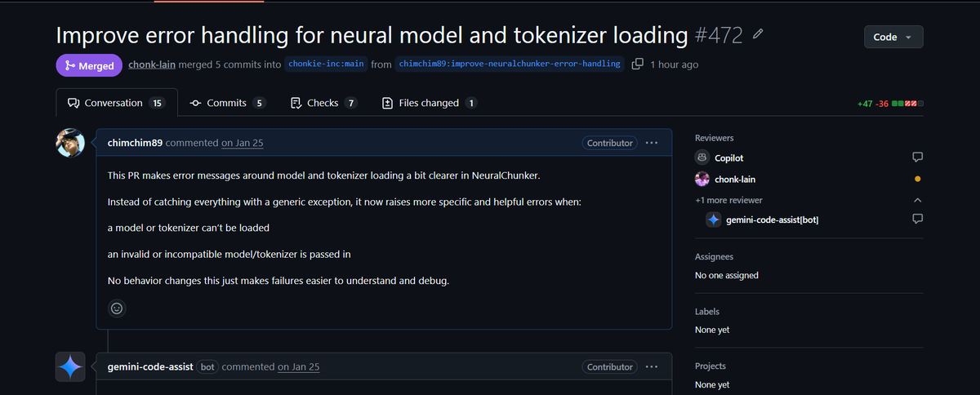This screenshot has height=395, width=980.
Task: Click the pull request number #472
Action: point(719,35)
